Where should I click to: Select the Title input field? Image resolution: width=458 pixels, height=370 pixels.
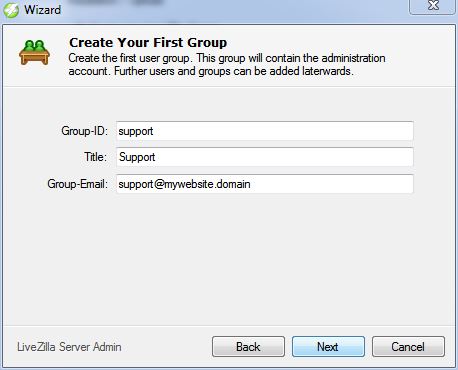265,157
